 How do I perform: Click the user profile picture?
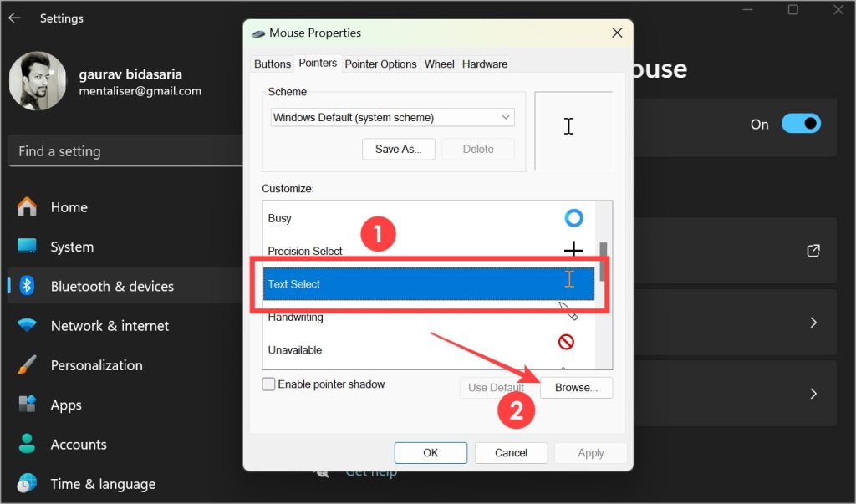tap(37, 81)
